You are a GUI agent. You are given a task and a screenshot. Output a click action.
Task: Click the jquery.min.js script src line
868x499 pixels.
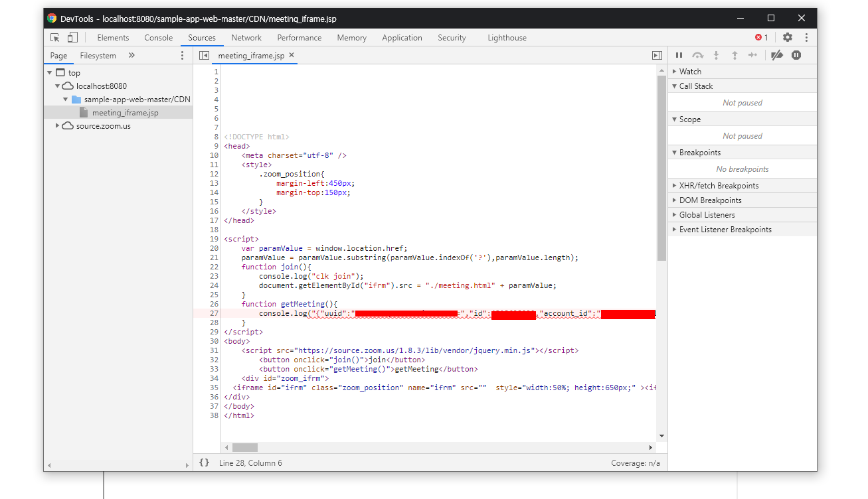[410, 350]
